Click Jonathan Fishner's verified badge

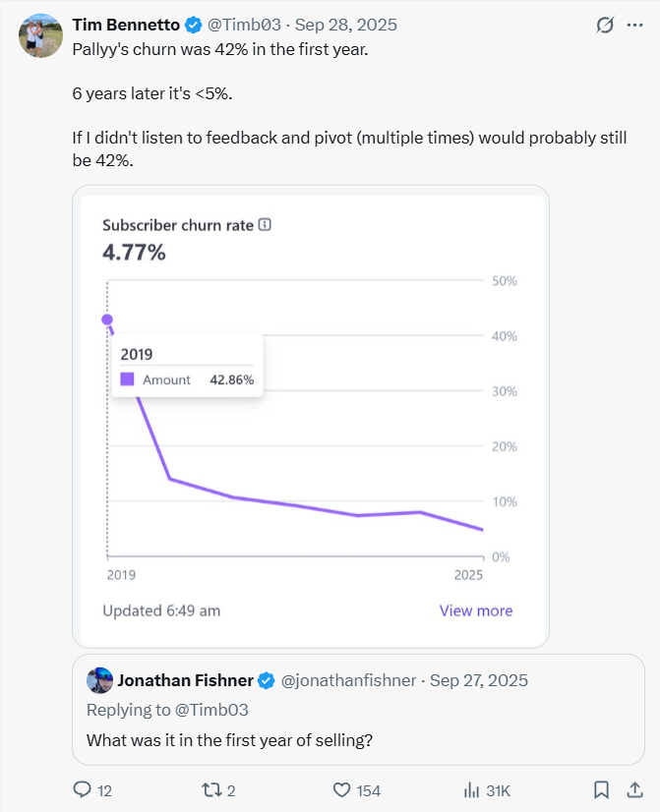click(x=266, y=680)
